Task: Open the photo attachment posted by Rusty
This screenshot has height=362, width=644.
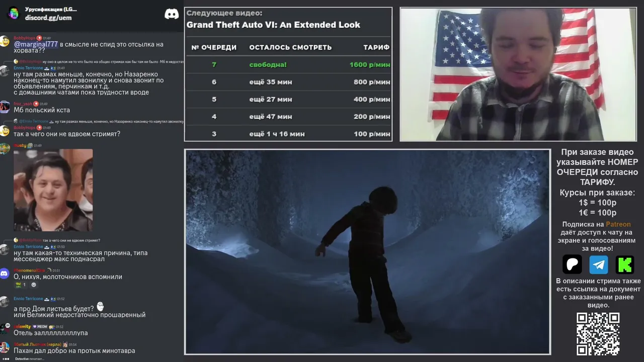Action: 53,190
